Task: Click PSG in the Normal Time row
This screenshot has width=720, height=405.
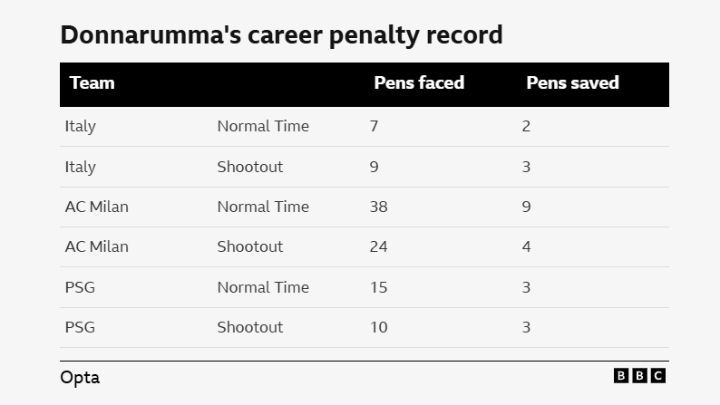Action: coord(80,287)
